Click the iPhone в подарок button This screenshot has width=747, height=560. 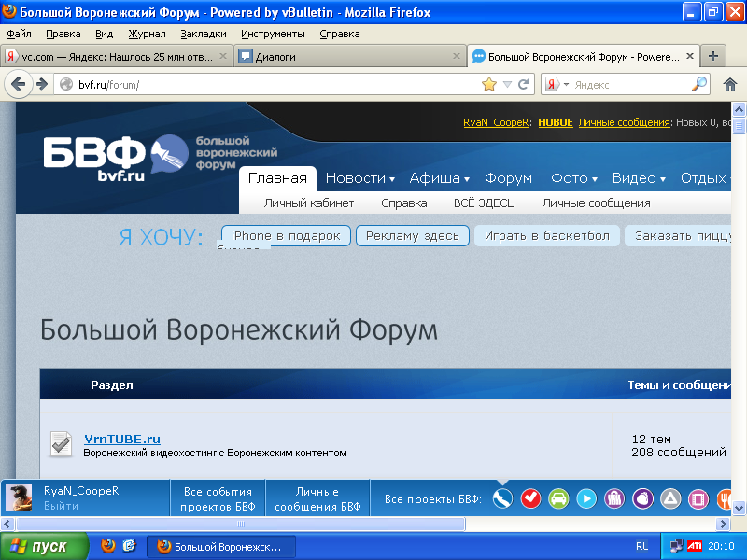[286, 236]
